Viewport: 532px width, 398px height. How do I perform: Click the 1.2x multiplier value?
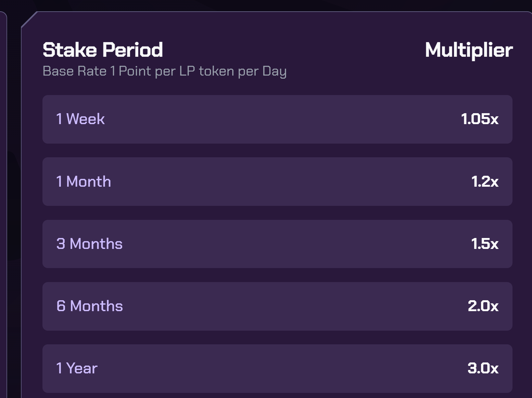click(484, 182)
